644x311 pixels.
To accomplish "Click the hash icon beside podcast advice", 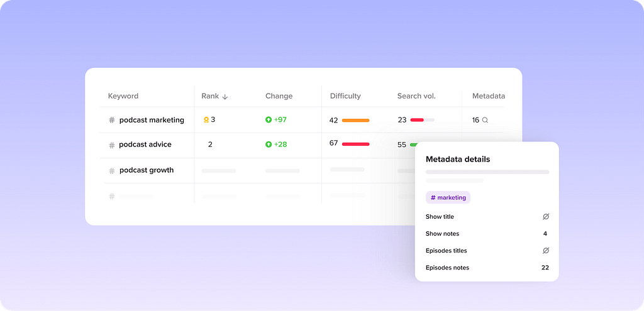I will [x=112, y=145].
